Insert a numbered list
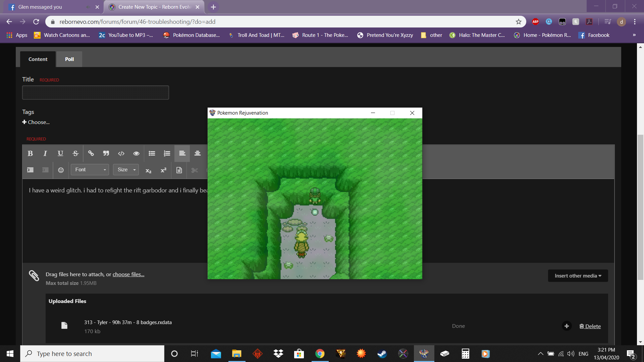The width and height of the screenshot is (644, 362). point(167,154)
